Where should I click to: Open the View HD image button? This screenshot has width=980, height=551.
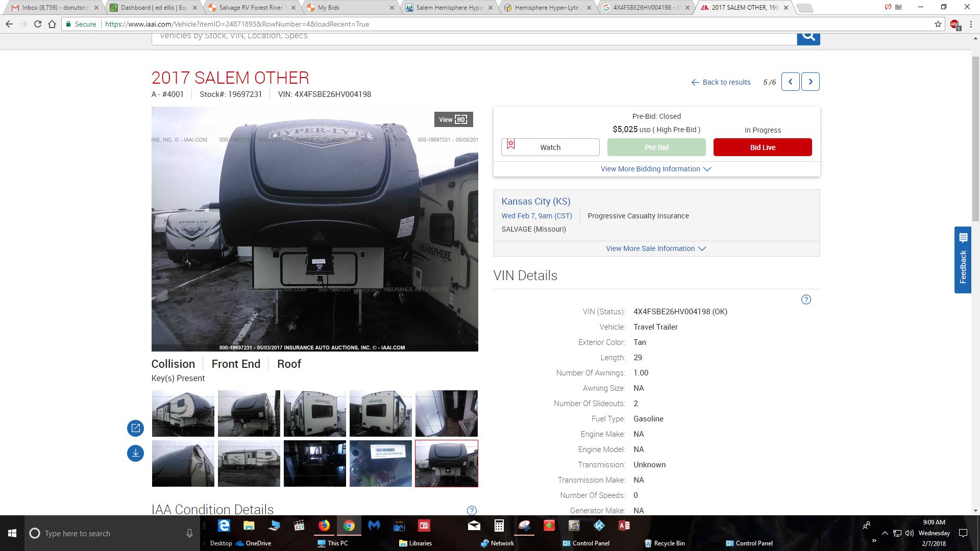[x=453, y=119]
